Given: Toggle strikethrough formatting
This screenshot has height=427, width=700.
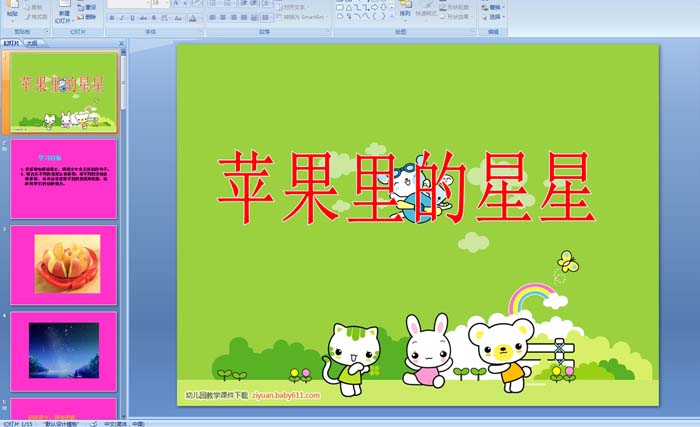Looking at the screenshot, I should (143, 18).
